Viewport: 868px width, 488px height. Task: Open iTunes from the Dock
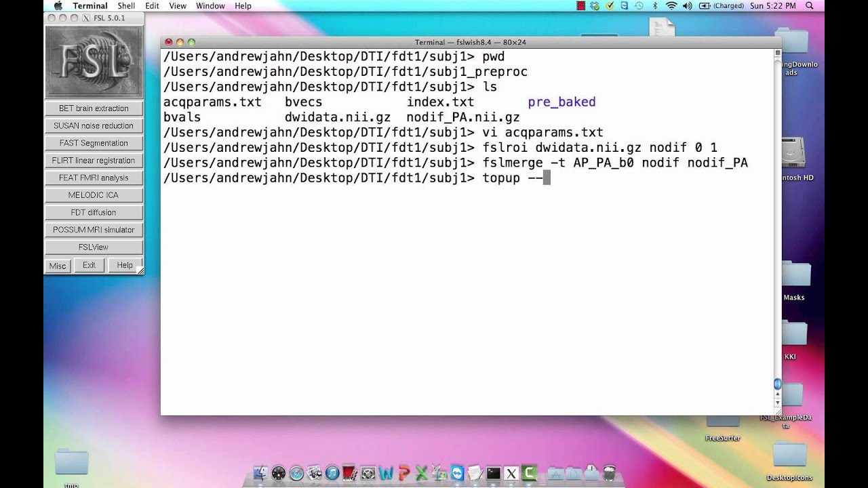332,473
